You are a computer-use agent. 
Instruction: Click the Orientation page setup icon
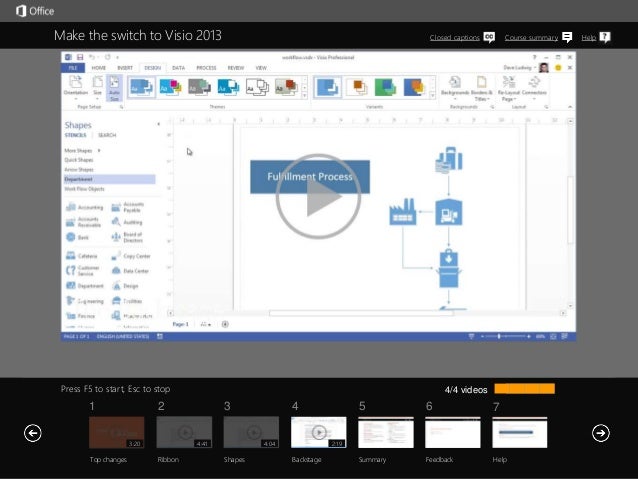click(x=76, y=86)
